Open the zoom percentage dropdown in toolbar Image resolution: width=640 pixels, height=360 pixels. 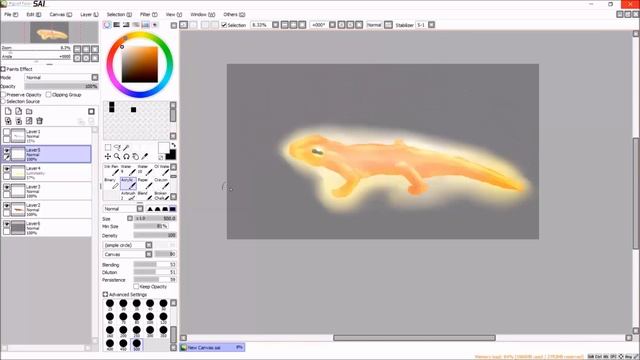tap(276, 25)
